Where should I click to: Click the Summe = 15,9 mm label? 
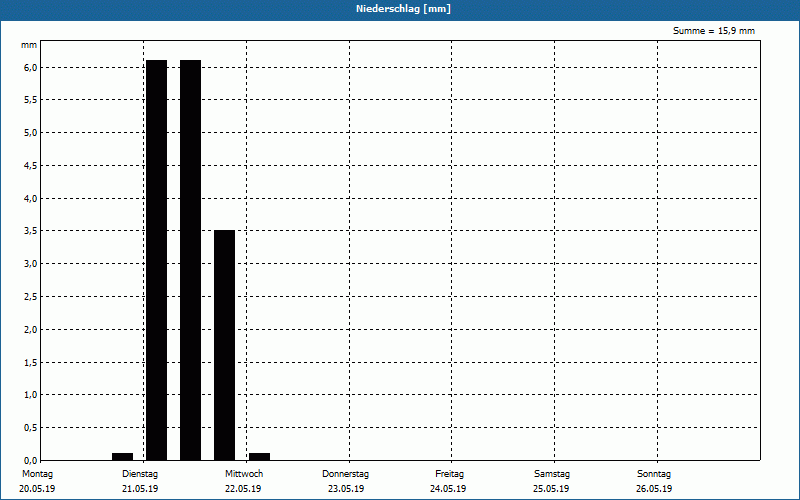(714, 31)
